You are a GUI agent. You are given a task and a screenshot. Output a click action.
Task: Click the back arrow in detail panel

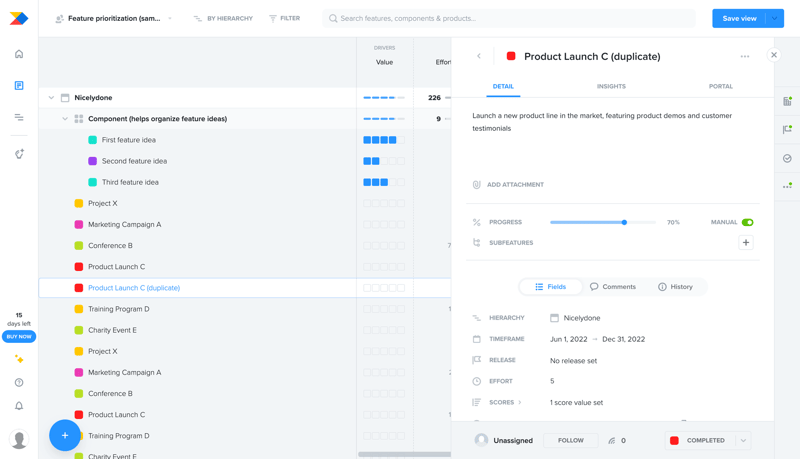tap(479, 56)
